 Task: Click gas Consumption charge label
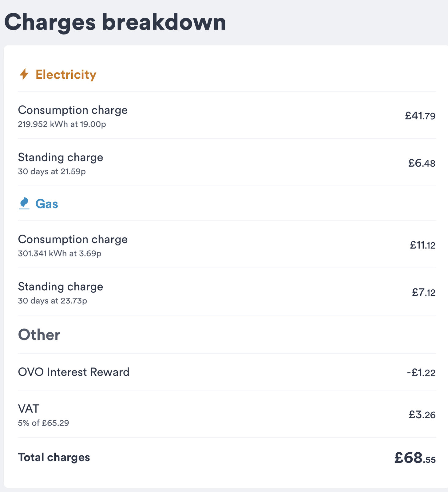point(73,239)
